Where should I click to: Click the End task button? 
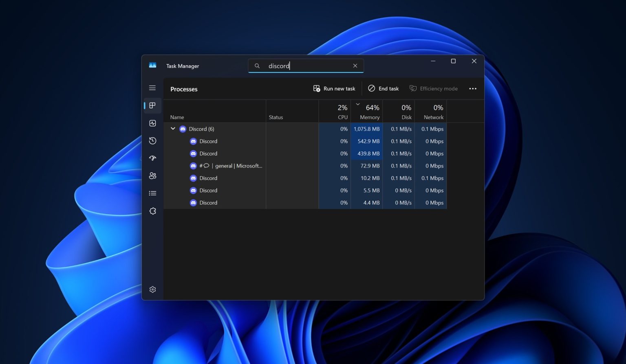(x=384, y=89)
